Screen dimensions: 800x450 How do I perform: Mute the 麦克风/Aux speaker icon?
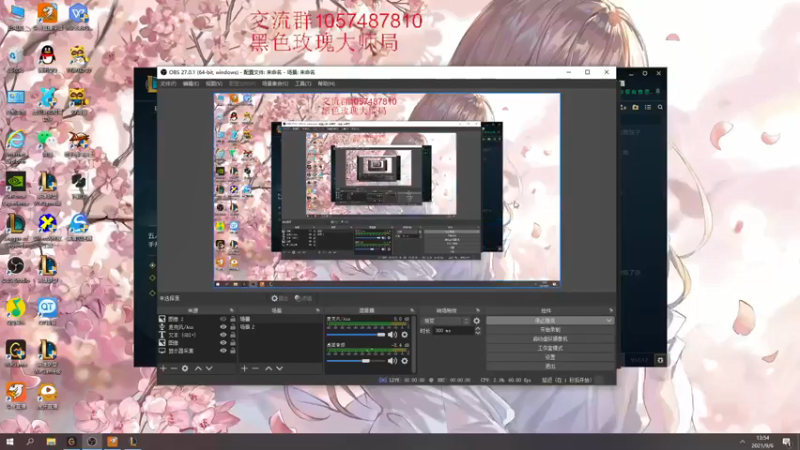[x=392, y=335]
